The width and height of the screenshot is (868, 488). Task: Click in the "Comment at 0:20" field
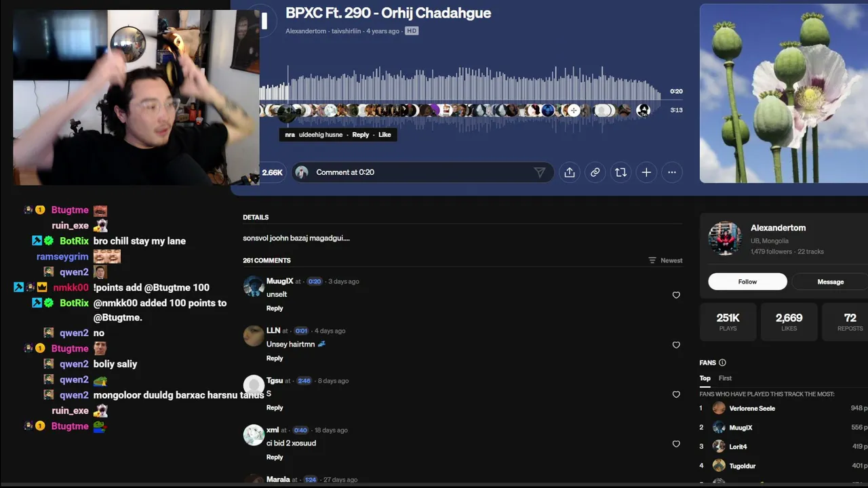(x=424, y=172)
